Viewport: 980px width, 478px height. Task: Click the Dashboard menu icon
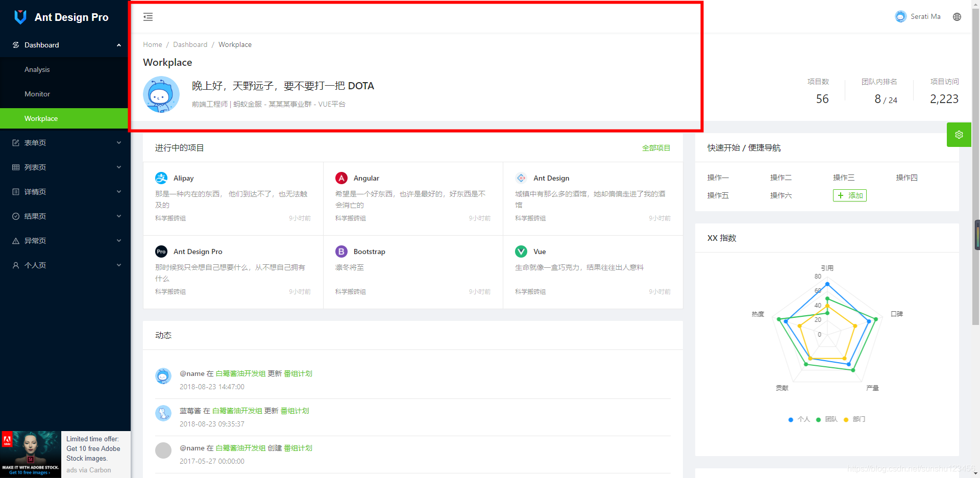tap(16, 45)
